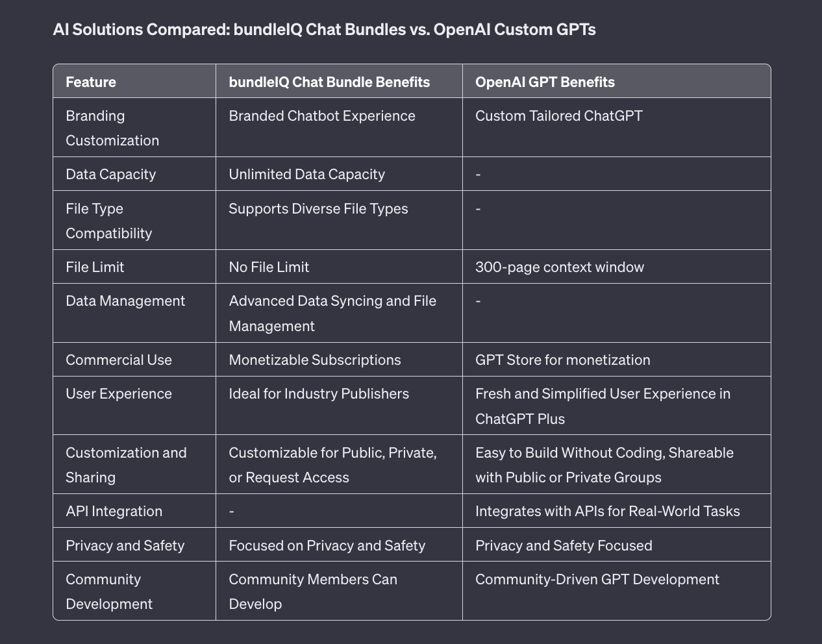Select the "Branding Customization" feature cell
822x644 pixels.
[112, 128]
